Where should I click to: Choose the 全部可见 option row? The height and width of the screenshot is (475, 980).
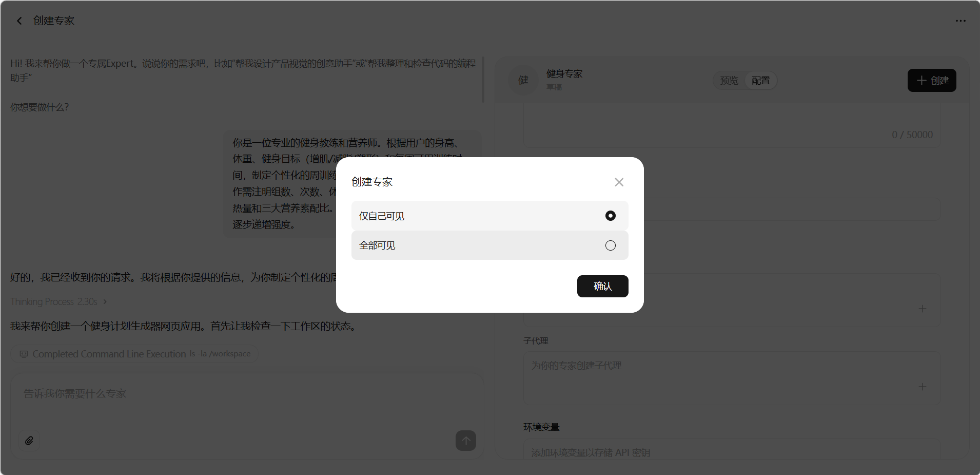tap(462, 245)
